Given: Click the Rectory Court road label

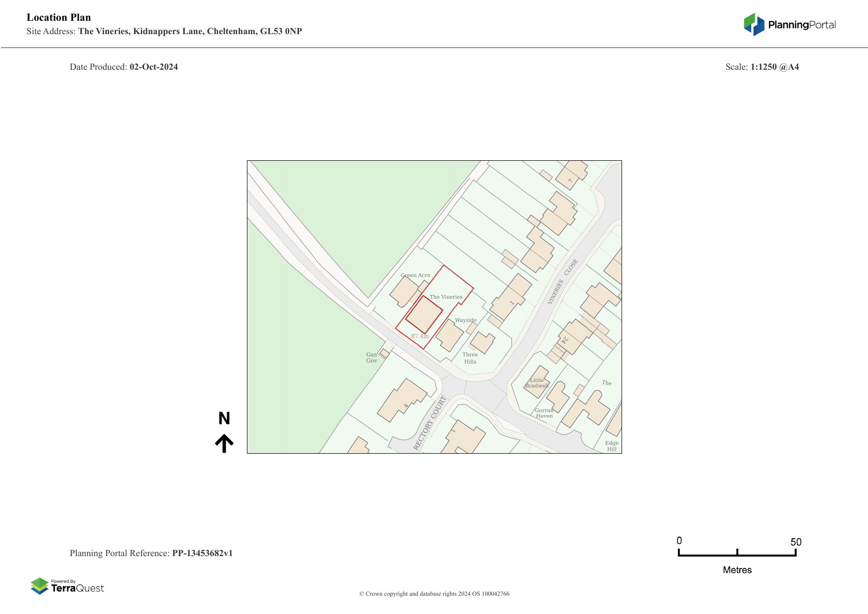Looking at the screenshot, I should click(429, 423).
